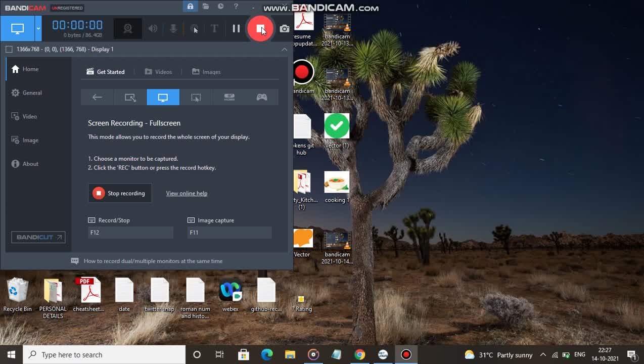Open Microsoft Edge from the taskbar

click(x=267, y=355)
